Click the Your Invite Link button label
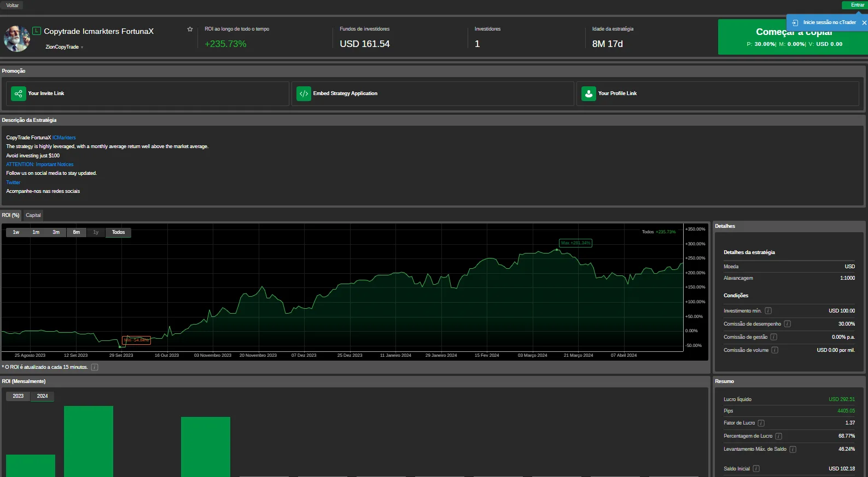Image resolution: width=868 pixels, height=477 pixels. (46, 93)
